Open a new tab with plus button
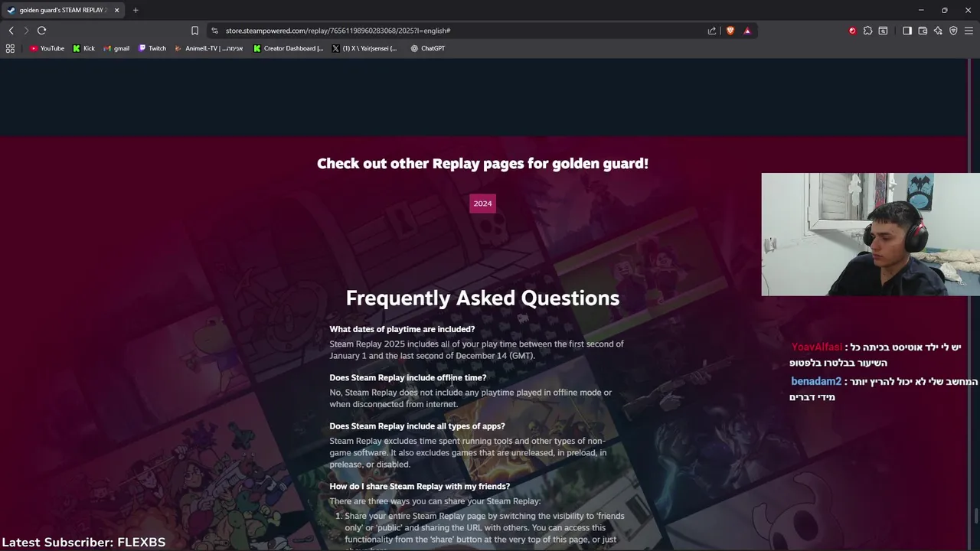Screen dimensions: 980x551 [136, 10]
